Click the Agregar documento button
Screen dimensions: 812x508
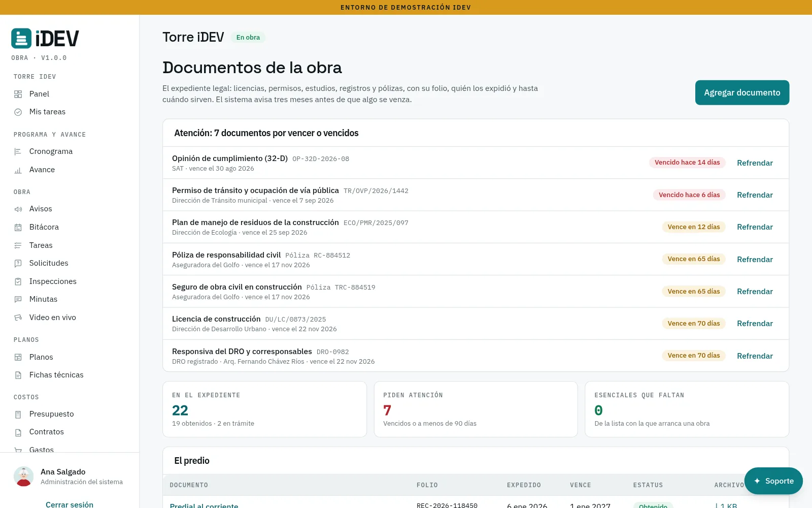tap(742, 92)
